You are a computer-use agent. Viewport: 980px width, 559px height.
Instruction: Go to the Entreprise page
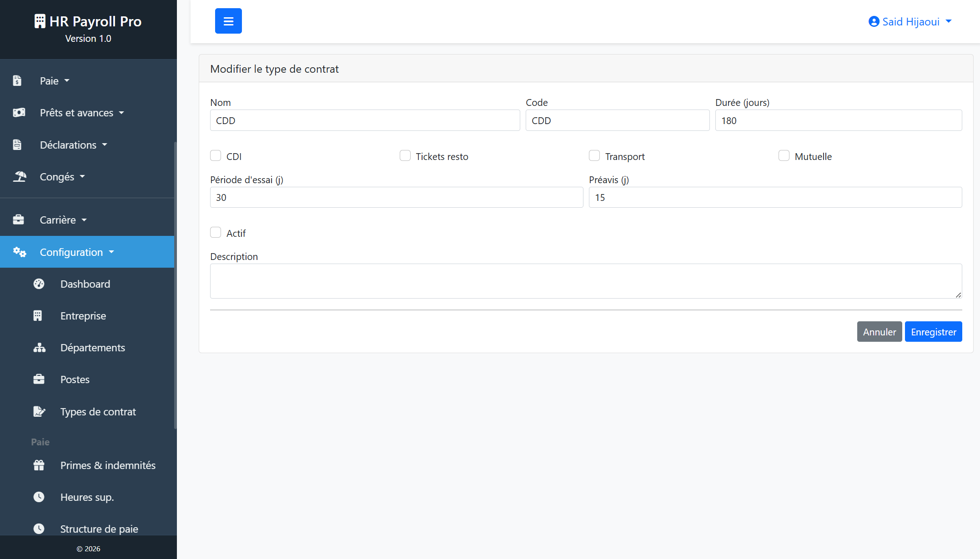point(87,316)
